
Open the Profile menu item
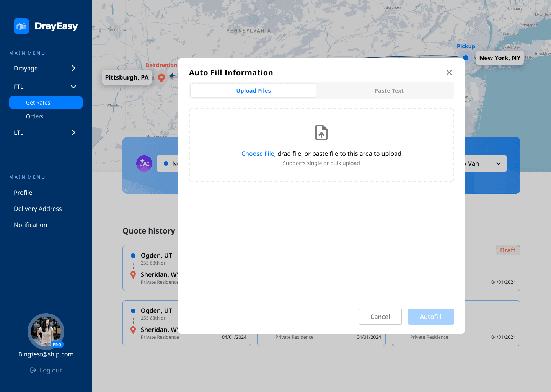(x=23, y=193)
